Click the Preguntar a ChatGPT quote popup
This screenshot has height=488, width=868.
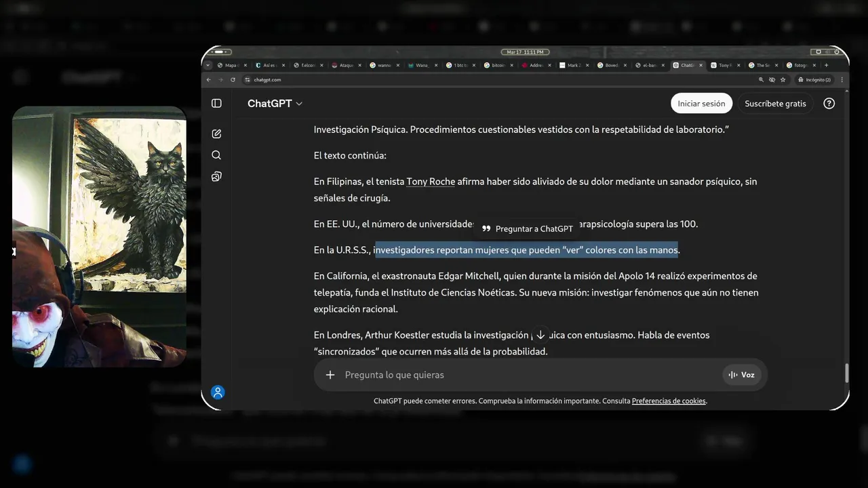pyautogui.click(x=528, y=228)
